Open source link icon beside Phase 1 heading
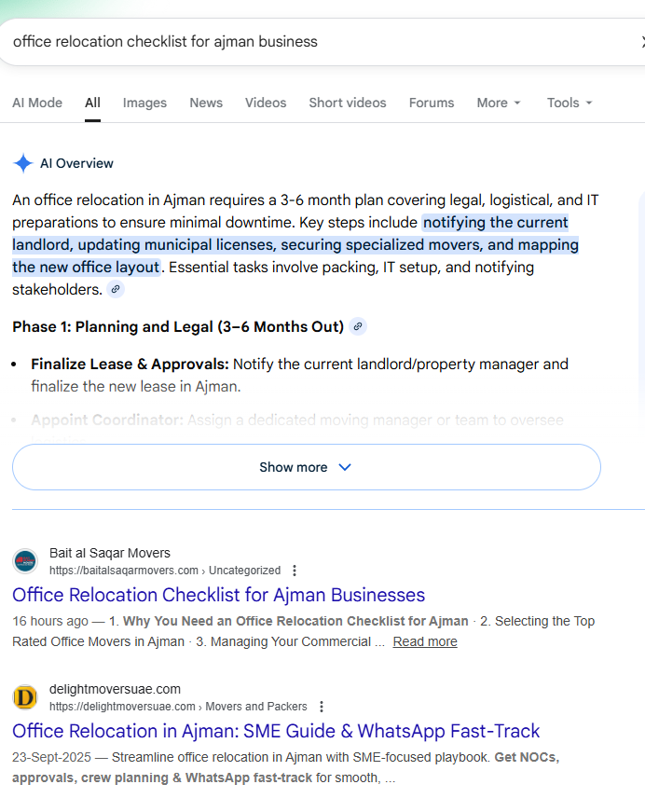The image size is (645, 812). click(x=358, y=326)
